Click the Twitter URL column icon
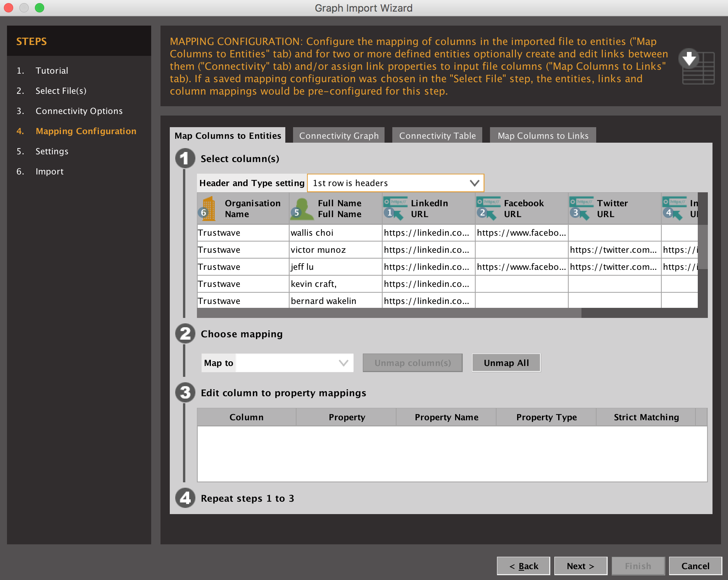 [x=581, y=208]
